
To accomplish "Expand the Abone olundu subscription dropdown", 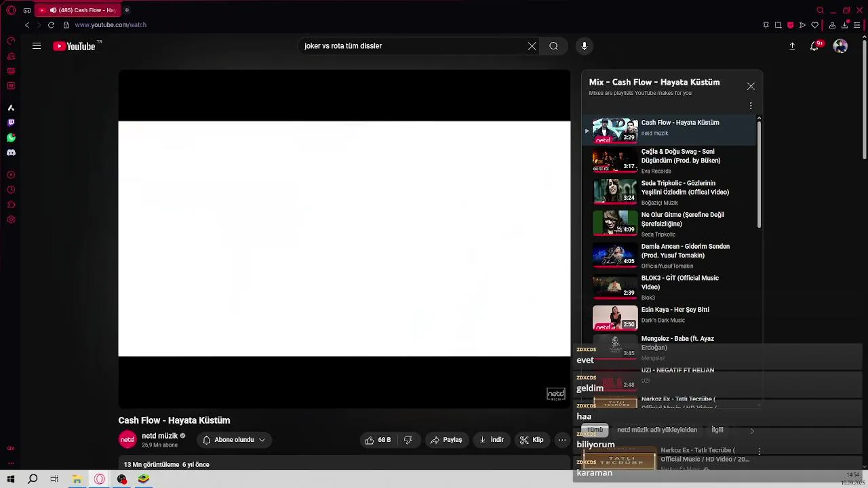I will [x=234, y=440].
